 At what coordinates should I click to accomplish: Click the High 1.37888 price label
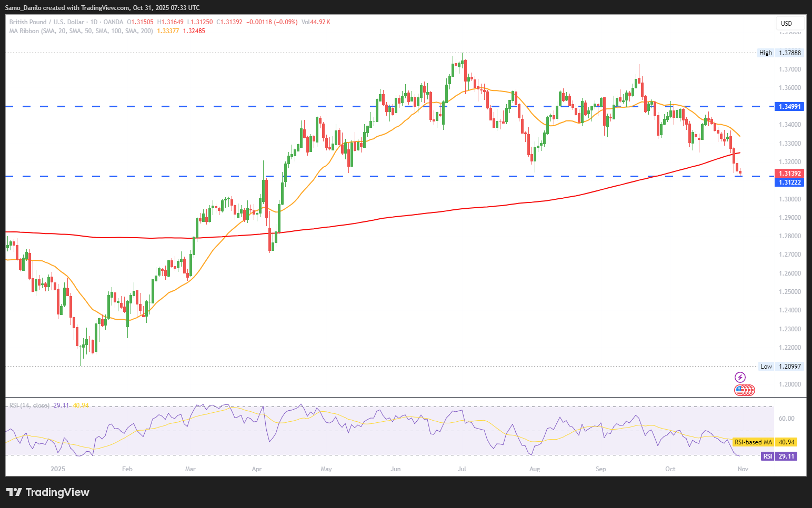(780, 53)
